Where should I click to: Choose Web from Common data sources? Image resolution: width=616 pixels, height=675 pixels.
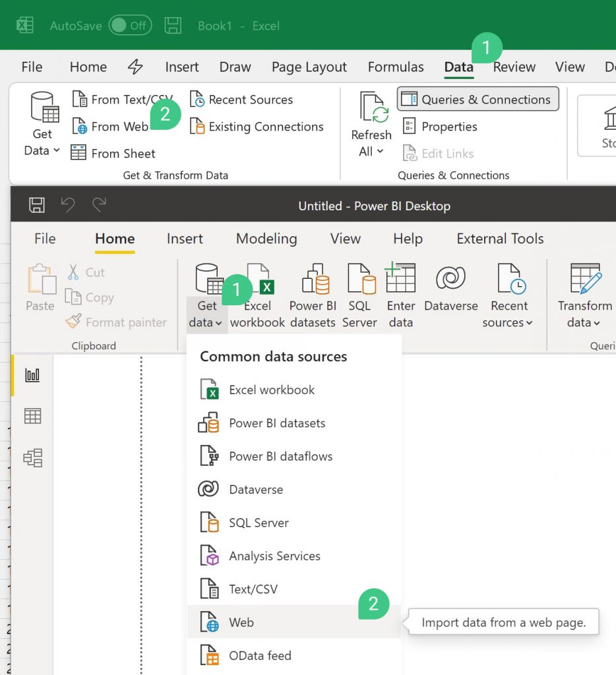pos(241,622)
